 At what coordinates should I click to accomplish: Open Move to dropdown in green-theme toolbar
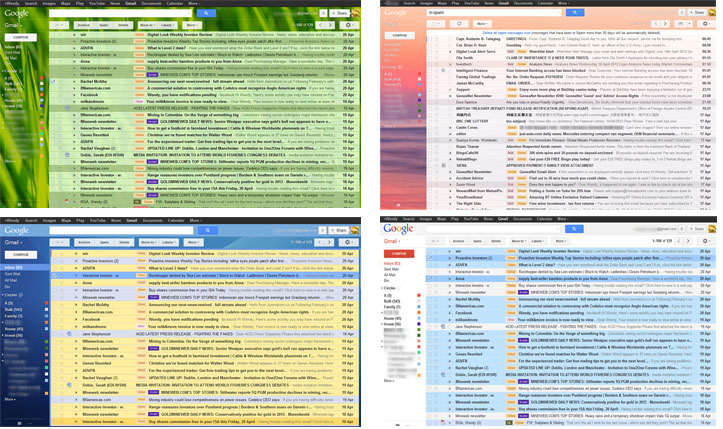(148, 25)
